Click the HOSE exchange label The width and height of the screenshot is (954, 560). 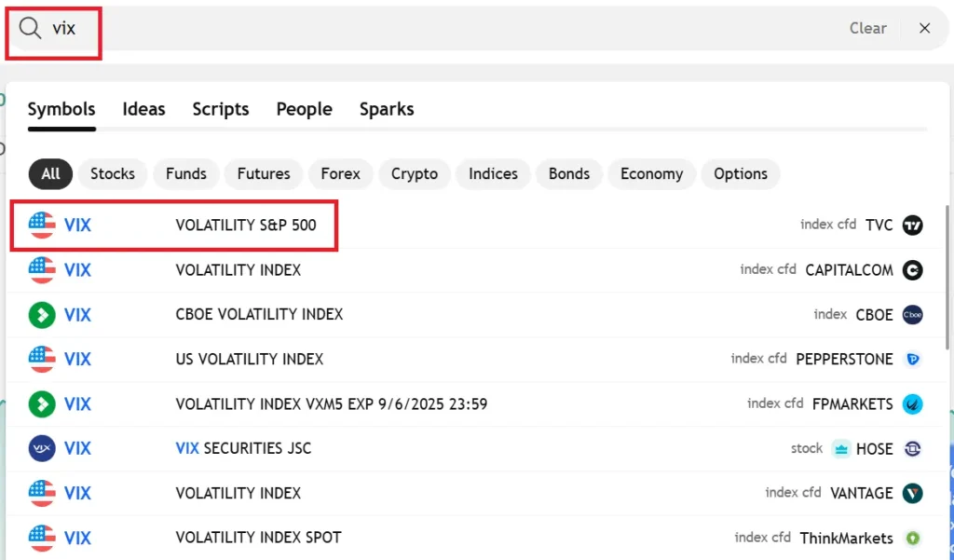(874, 449)
